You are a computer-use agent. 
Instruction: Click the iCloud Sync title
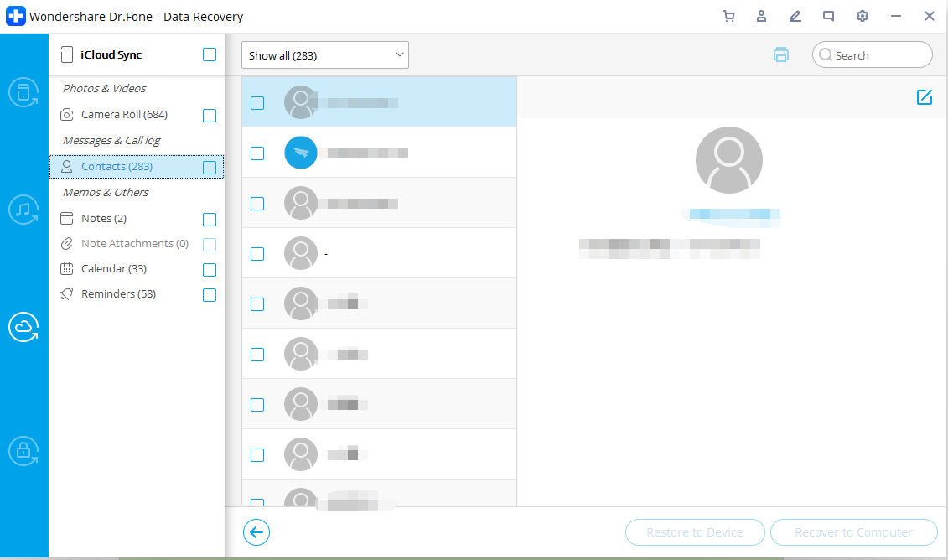[x=111, y=54]
